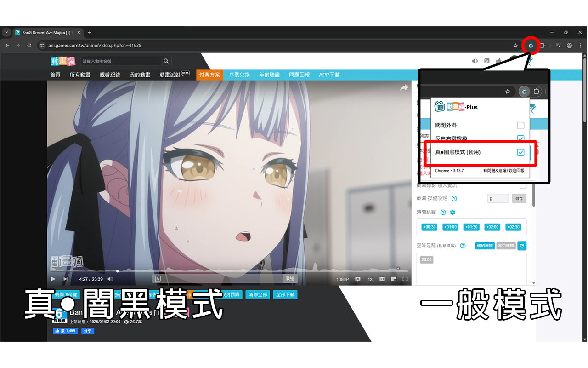Mute the player volume icon

click(x=110, y=278)
